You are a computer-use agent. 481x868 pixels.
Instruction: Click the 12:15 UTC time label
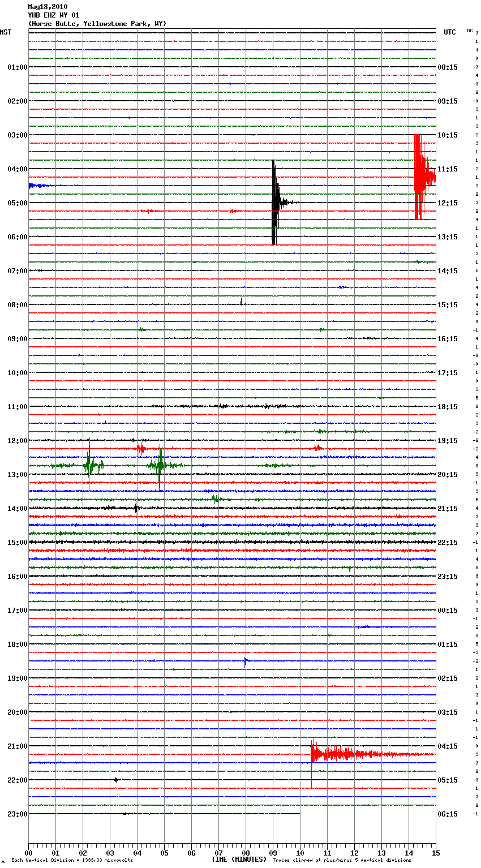(x=448, y=203)
